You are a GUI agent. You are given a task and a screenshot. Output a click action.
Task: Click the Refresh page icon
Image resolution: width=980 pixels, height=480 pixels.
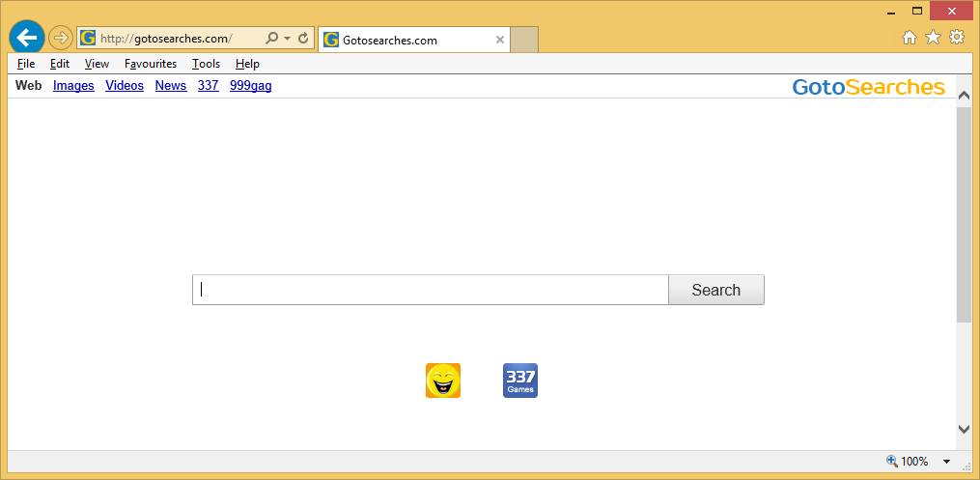tap(303, 38)
